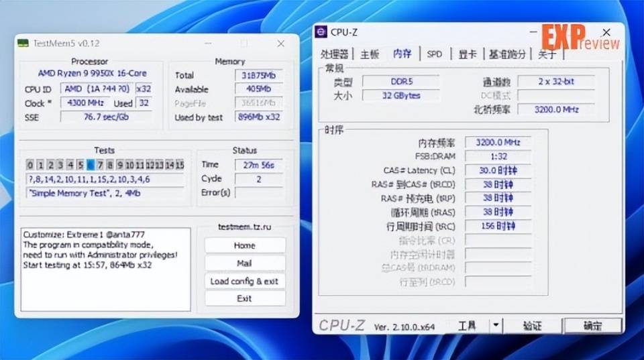Click the Exit button in TestMem5
The width and height of the screenshot is (644, 360).
point(245,298)
